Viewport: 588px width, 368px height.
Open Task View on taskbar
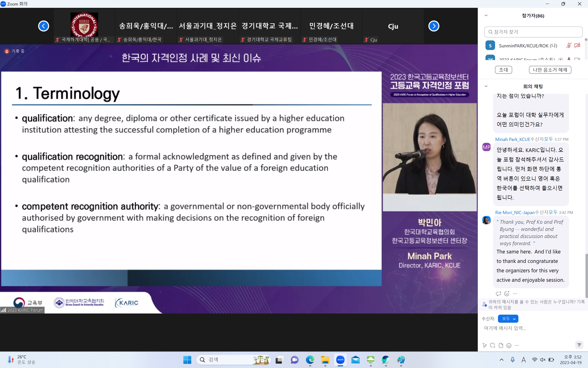[280, 360]
